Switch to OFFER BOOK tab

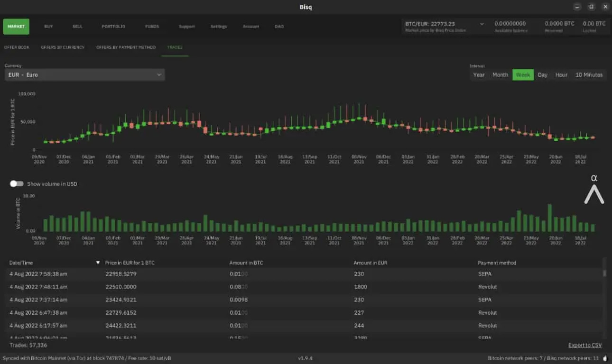click(x=17, y=47)
